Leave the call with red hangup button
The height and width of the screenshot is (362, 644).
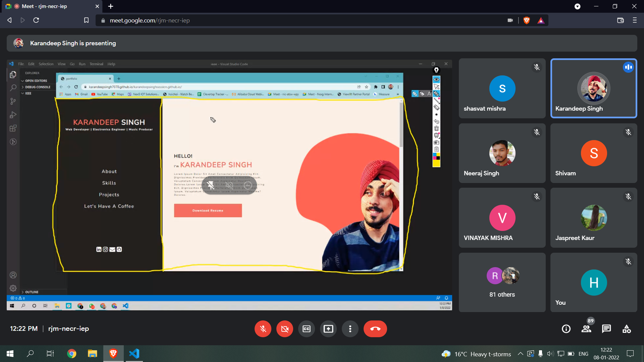click(375, 329)
